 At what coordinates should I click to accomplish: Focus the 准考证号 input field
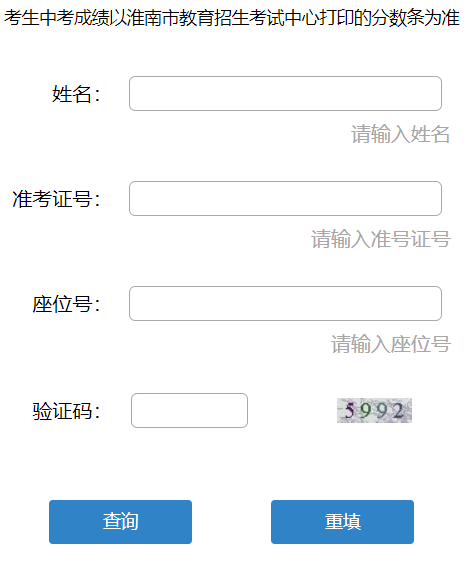[x=285, y=198]
